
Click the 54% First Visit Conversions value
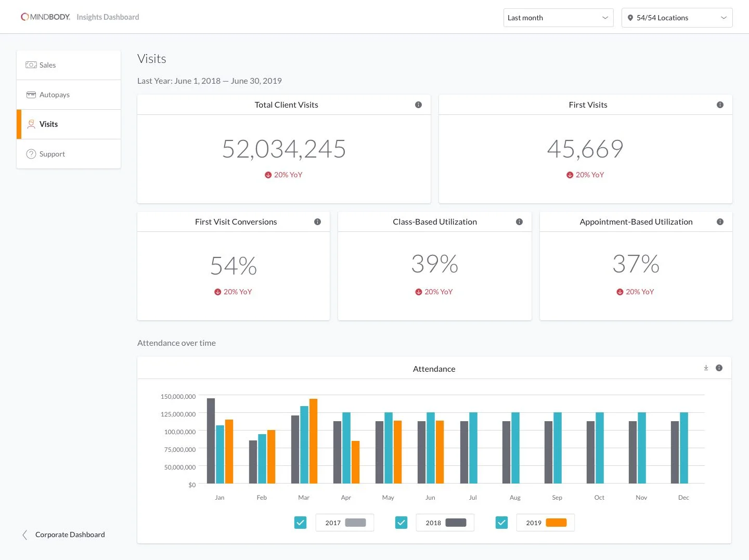tap(234, 266)
